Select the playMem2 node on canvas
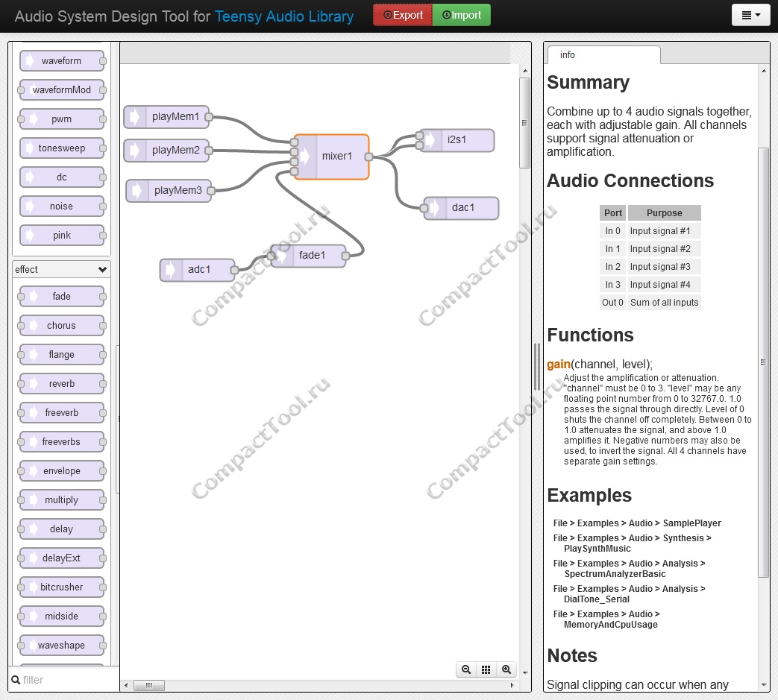Screen dimensions: 778x700 tap(166, 150)
